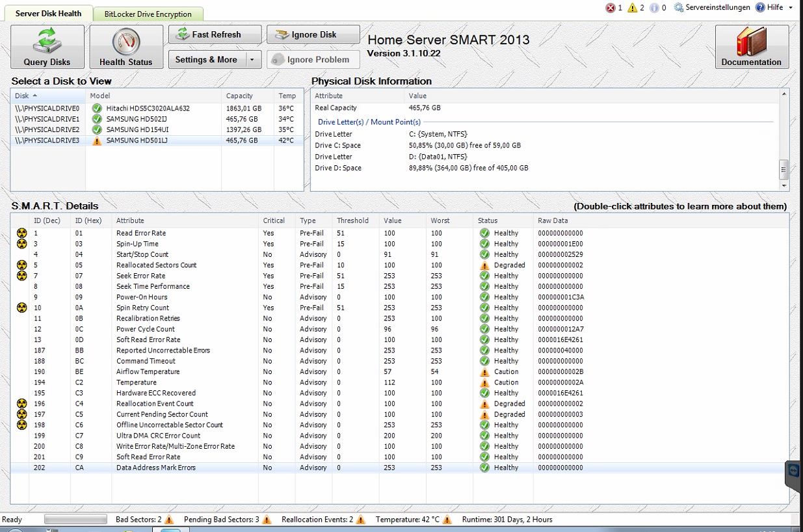The image size is (803, 532).
Task: Switch to the Server Disk Health tab
Action: pos(48,12)
